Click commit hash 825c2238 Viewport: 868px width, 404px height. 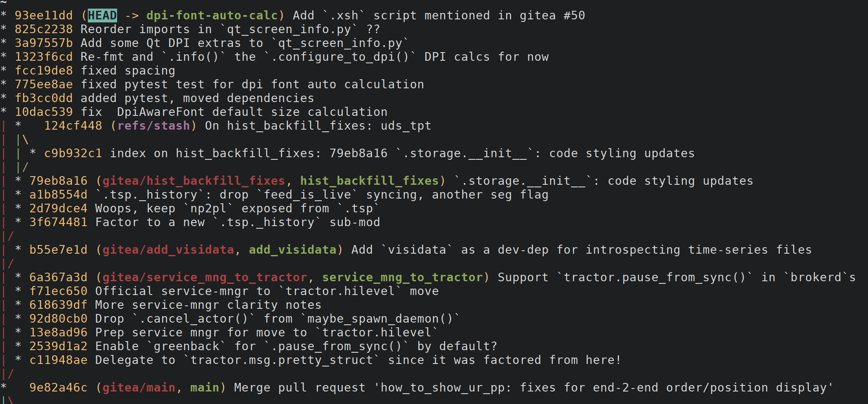[43, 29]
